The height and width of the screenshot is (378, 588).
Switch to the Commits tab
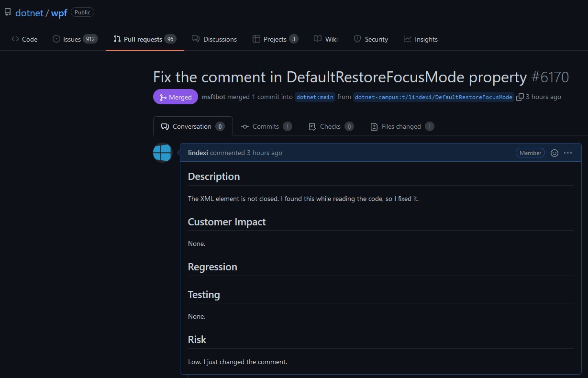pos(266,126)
